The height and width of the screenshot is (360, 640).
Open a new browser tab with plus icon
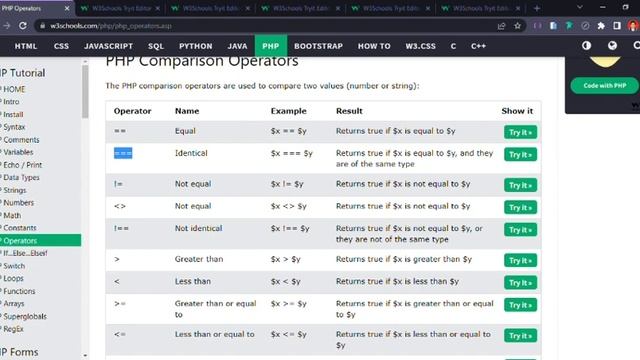tap(537, 8)
